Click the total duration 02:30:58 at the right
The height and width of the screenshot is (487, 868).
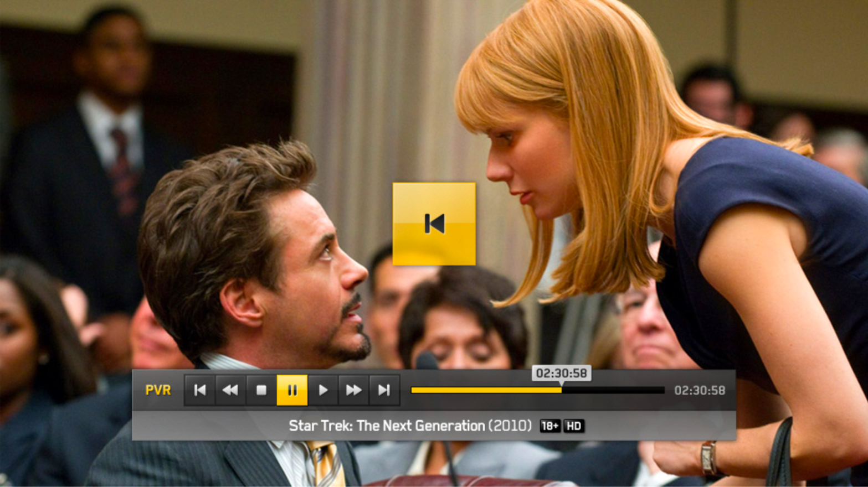tap(699, 391)
